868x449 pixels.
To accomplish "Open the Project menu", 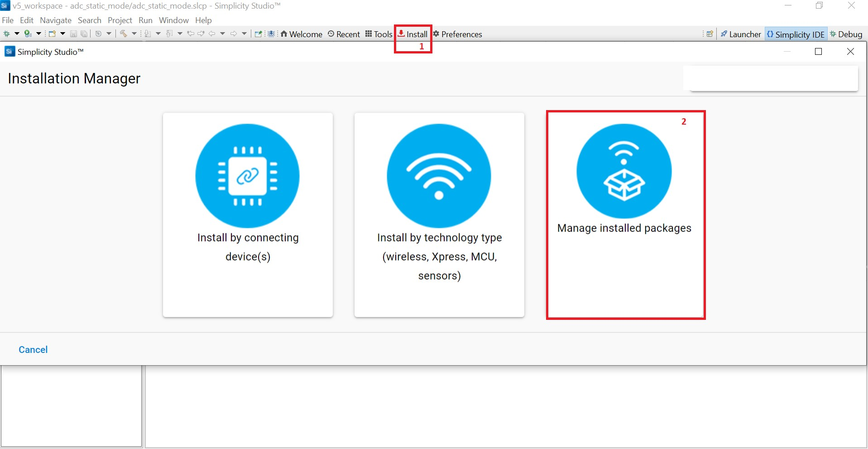I will 120,20.
